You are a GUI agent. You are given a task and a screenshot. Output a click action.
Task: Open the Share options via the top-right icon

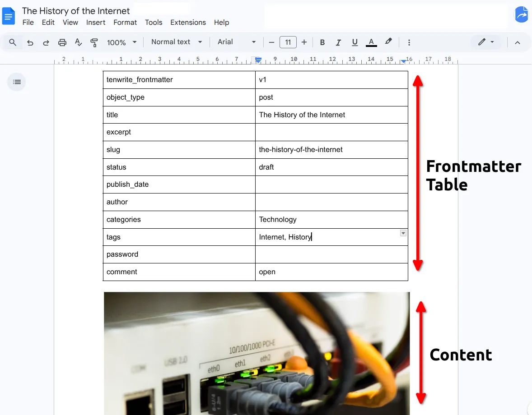click(522, 14)
